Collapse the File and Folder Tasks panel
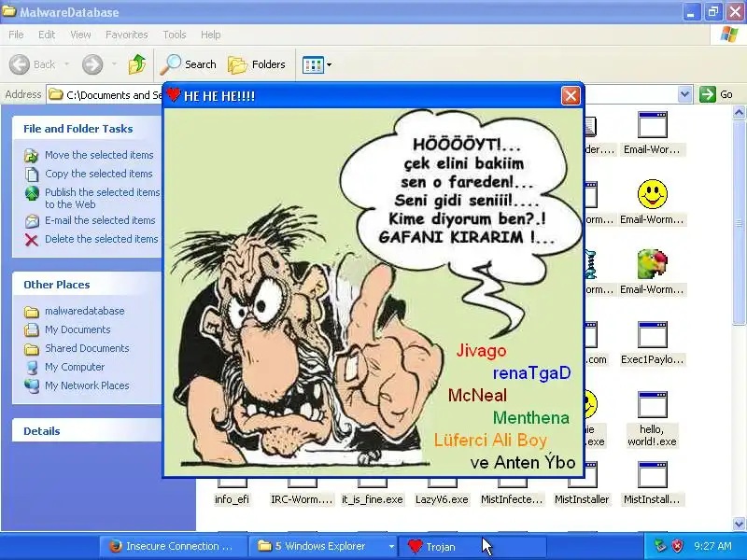 click(x=87, y=129)
